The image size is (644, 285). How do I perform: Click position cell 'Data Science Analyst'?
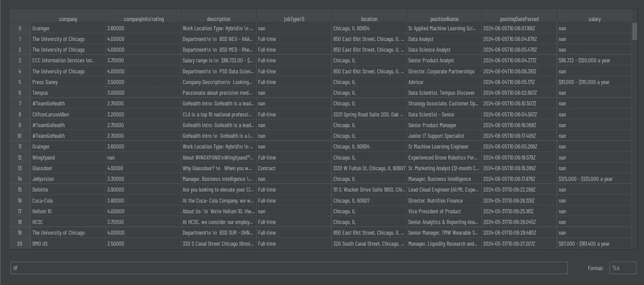click(444, 50)
